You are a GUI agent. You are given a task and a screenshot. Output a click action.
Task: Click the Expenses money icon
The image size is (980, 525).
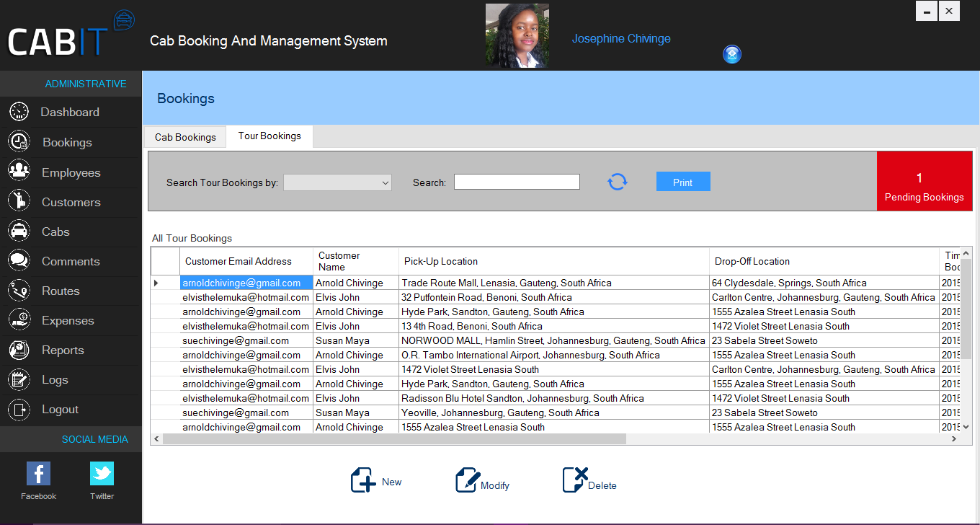[x=19, y=319]
